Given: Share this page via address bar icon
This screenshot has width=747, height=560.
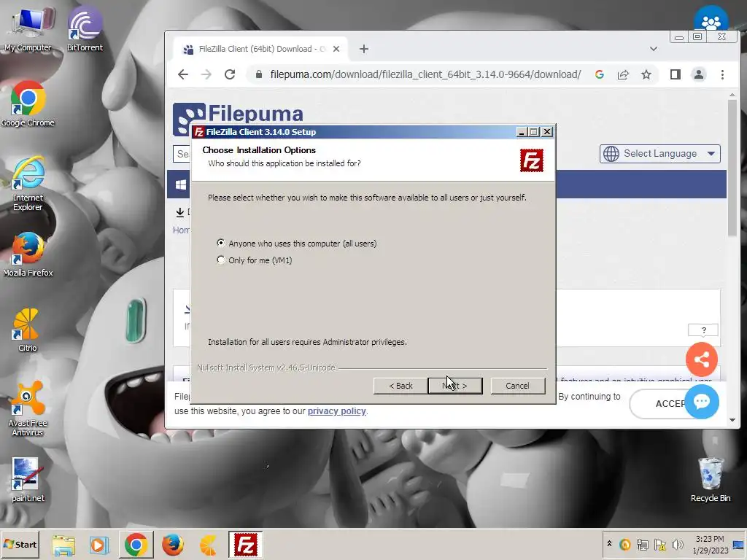Looking at the screenshot, I should click(623, 74).
